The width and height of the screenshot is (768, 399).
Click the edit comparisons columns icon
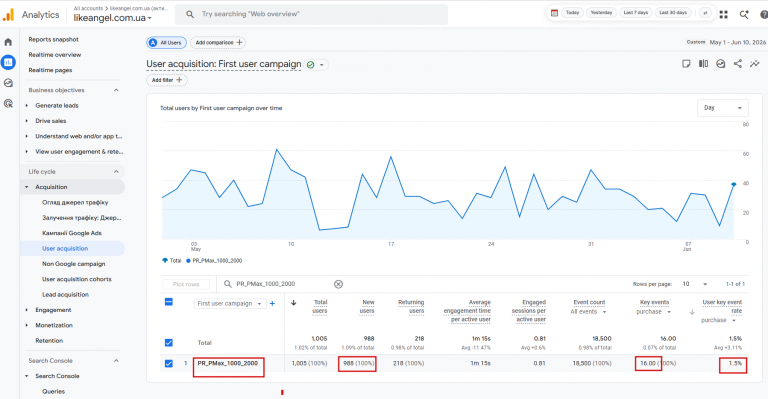click(703, 64)
